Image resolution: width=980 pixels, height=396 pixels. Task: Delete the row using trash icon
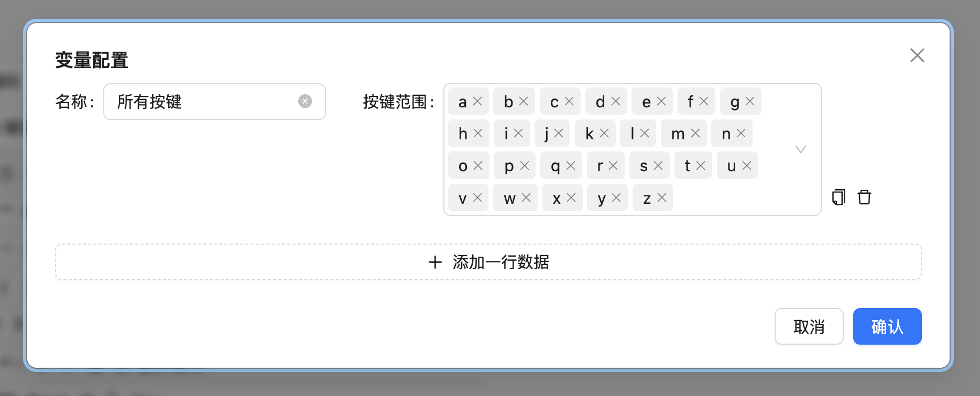click(864, 197)
